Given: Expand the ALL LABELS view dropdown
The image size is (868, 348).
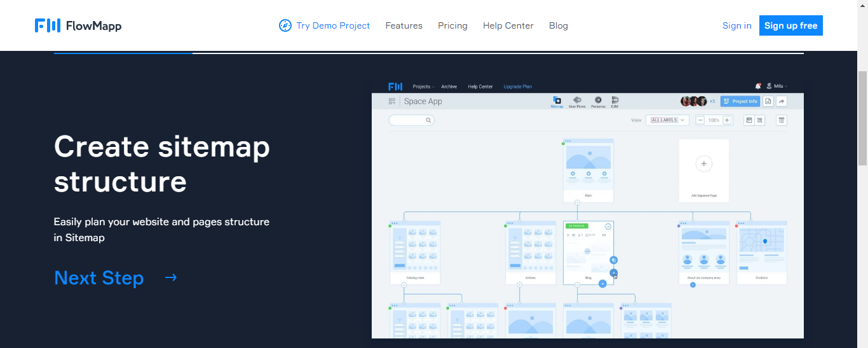Looking at the screenshot, I should tap(667, 120).
